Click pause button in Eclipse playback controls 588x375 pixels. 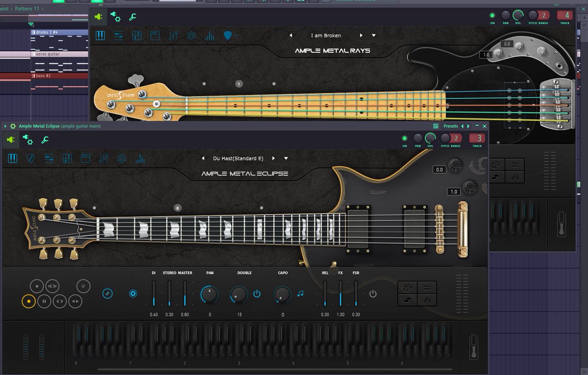[44, 301]
